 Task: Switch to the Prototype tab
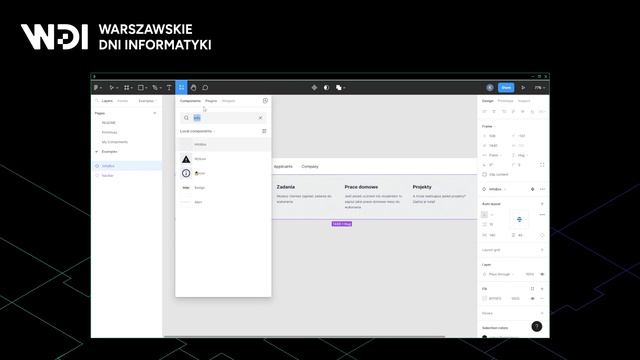[x=505, y=101]
